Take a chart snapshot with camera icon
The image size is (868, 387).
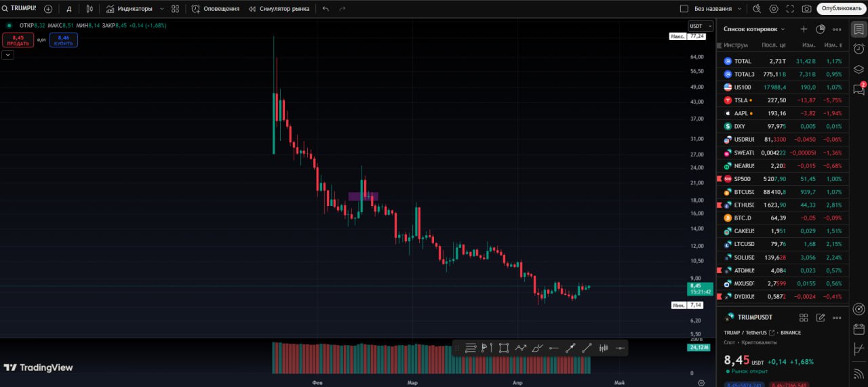[x=806, y=9]
